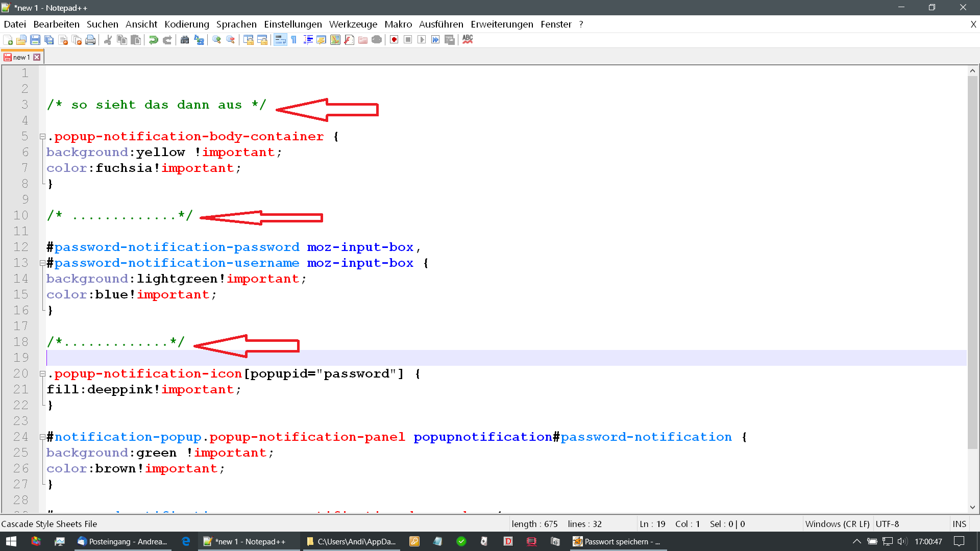The height and width of the screenshot is (551, 980).
Task: Toggle the word wrap toolbar button
Action: pyautogui.click(x=280, y=40)
